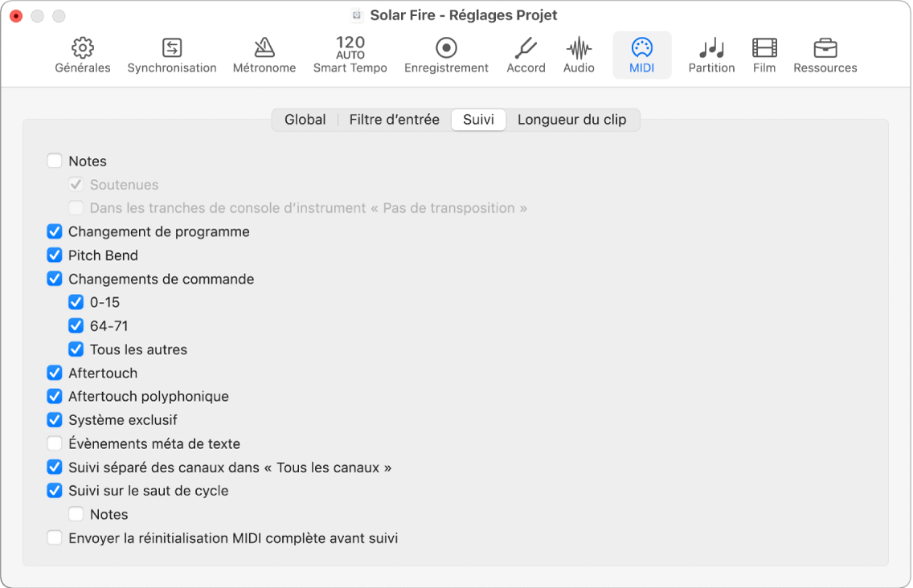
Task: Uncheck Suivi sur le saut de cycle
Action: [55, 491]
